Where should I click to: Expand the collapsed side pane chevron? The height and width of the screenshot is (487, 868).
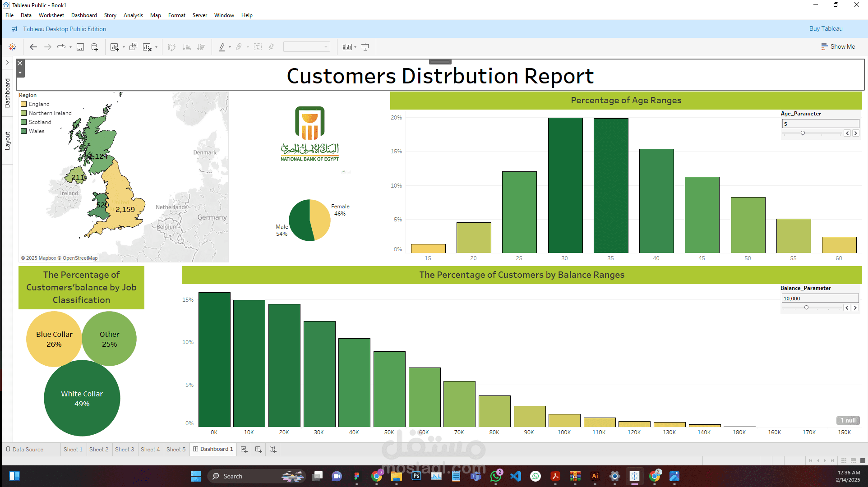[x=7, y=62]
